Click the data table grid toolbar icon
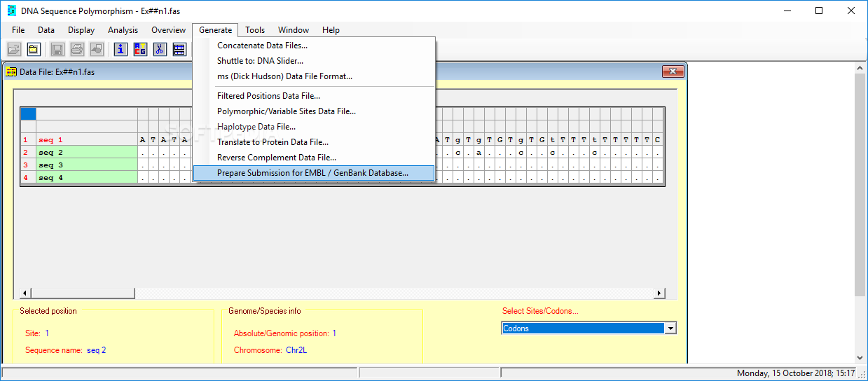The image size is (868, 381). pos(179,49)
